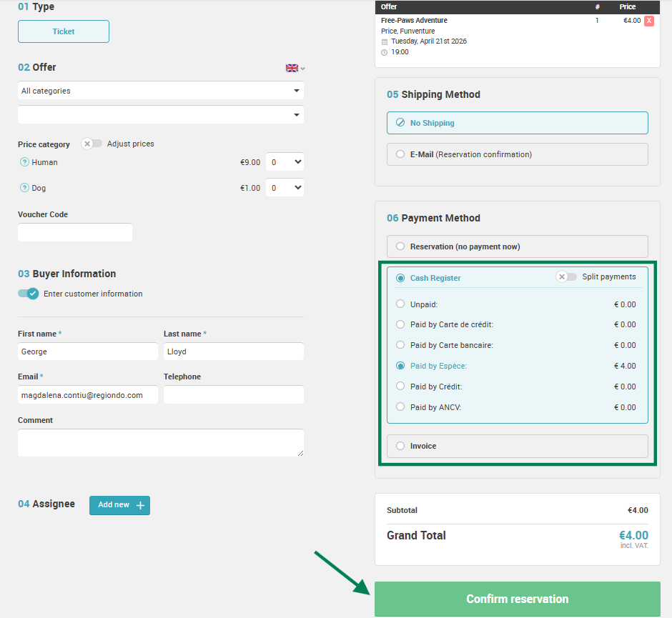This screenshot has height=618, width=672.
Task: Click the clock icon next to 19:00
Action: [x=385, y=52]
